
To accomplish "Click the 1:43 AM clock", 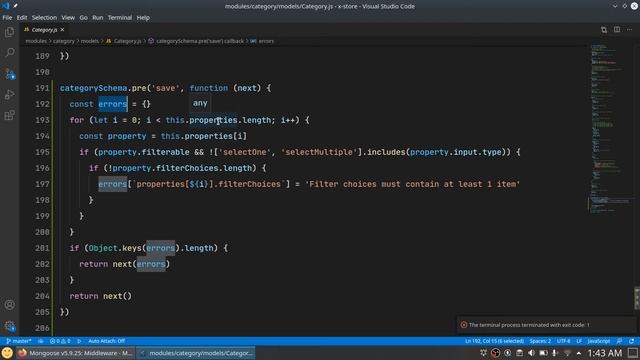I will tap(604, 353).
